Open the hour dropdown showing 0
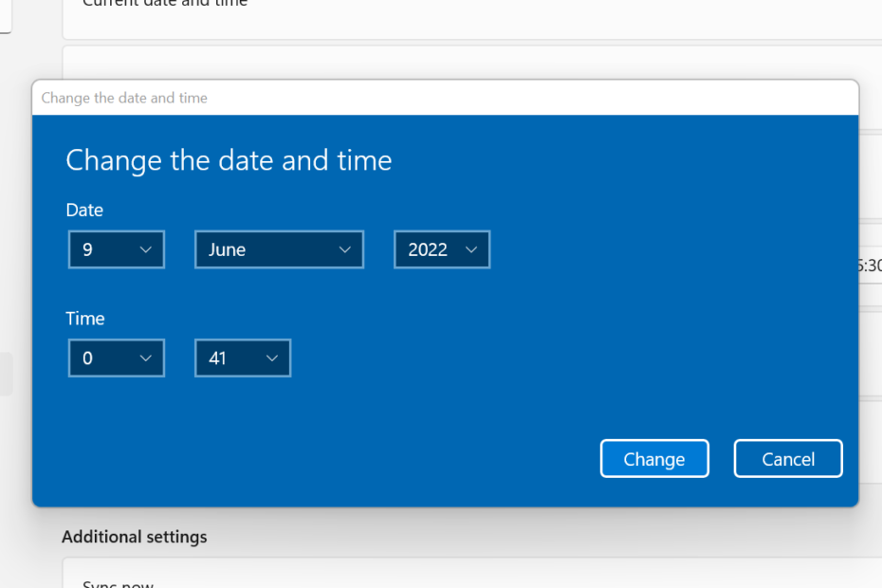Image resolution: width=882 pixels, height=588 pixels. (x=117, y=358)
